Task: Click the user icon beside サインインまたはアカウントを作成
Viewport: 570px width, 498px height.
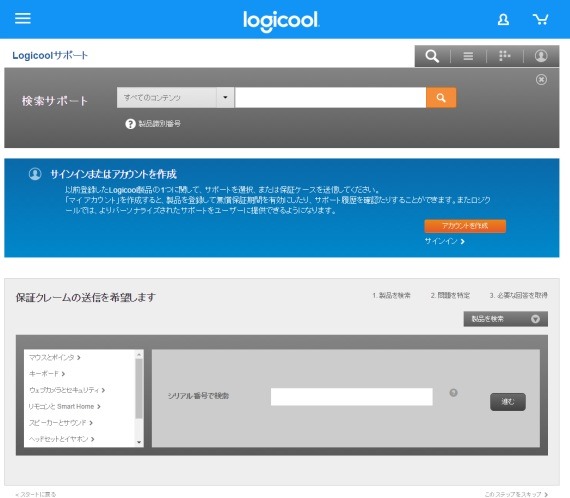Action: click(x=35, y=174)
